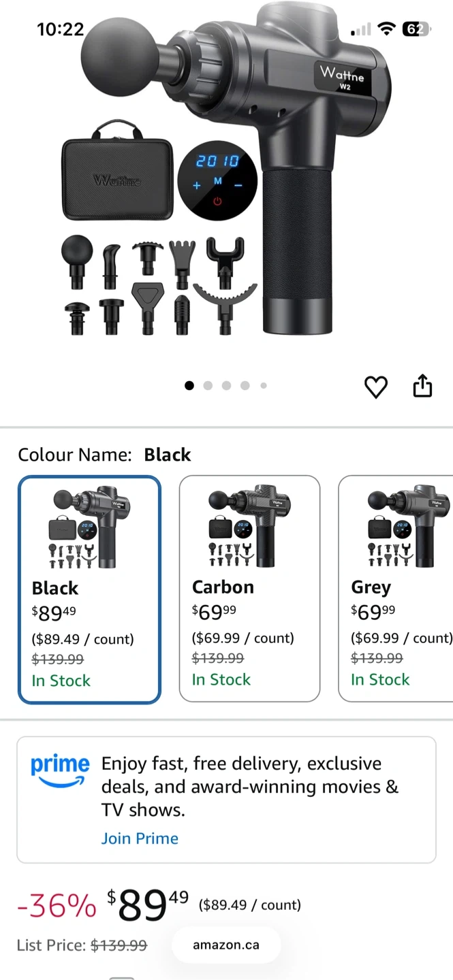Tap the Wi-Fi status icon
The image size is (453, 980).
[386, 29]
